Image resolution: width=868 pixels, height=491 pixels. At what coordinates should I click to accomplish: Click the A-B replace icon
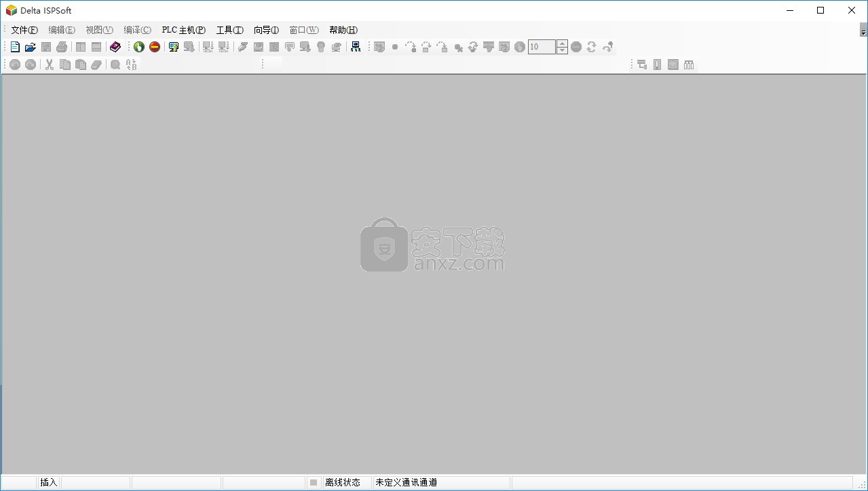pos(131,65)
